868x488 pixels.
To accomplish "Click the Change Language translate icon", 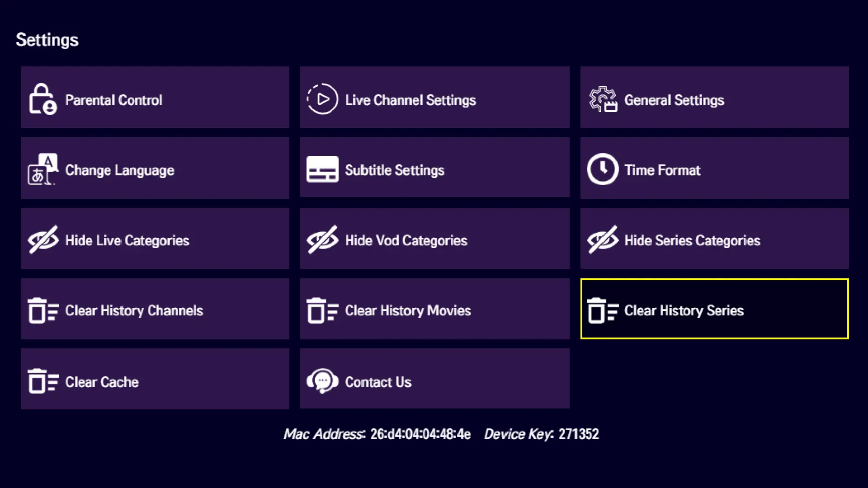I will [42, 170].
